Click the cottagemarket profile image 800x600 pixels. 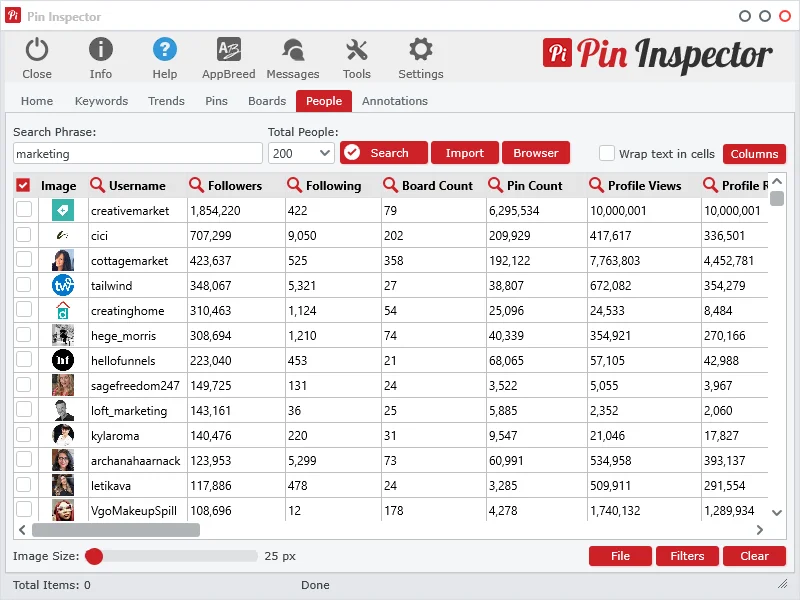point(63,260)
